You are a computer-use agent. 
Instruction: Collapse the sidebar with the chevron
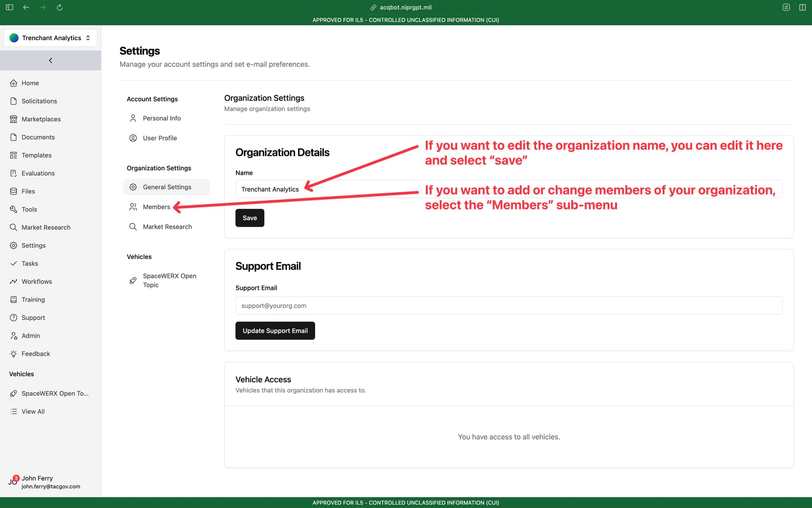[x=50, y=60]
